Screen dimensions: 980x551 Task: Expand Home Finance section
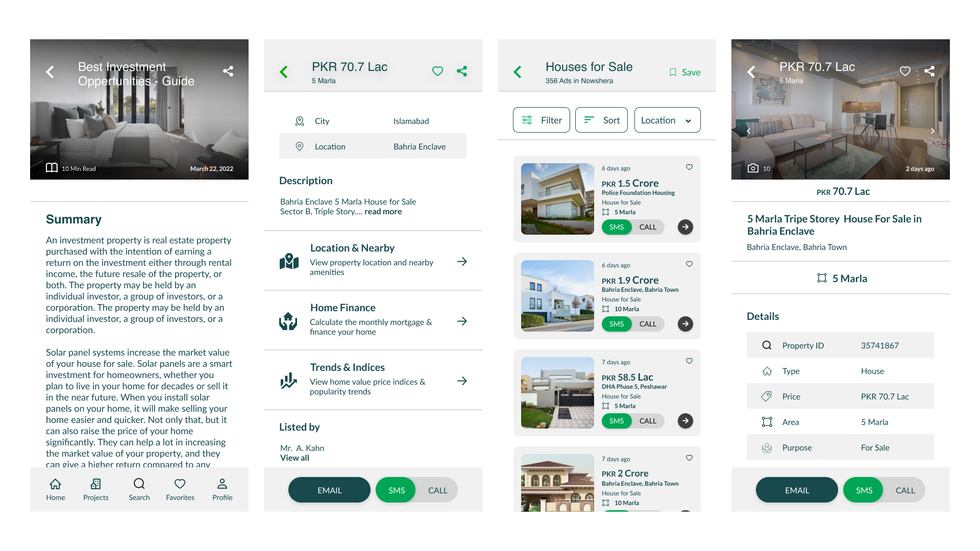pos(462,321)
